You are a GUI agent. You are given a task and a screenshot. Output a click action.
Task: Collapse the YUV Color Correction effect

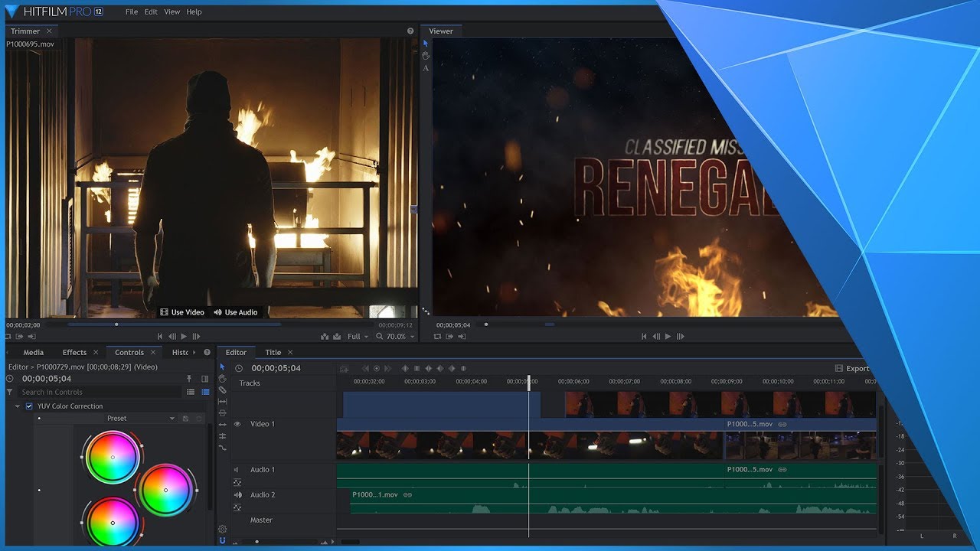click(17, 406)
